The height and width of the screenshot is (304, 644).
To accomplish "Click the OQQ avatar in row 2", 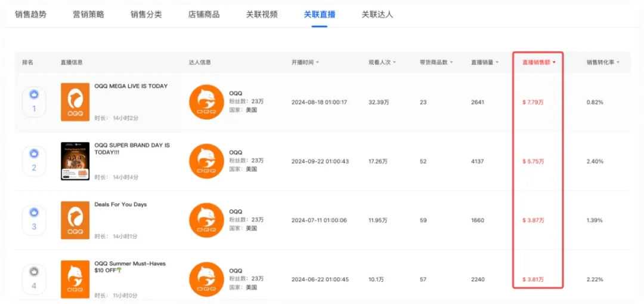I will coord(206,161).
